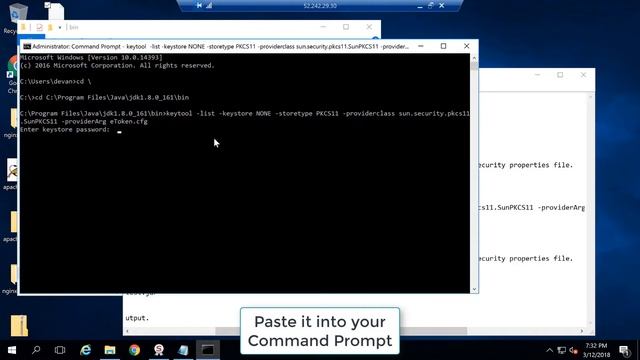Select Command Prompt taskbar button

coord(208,350)
